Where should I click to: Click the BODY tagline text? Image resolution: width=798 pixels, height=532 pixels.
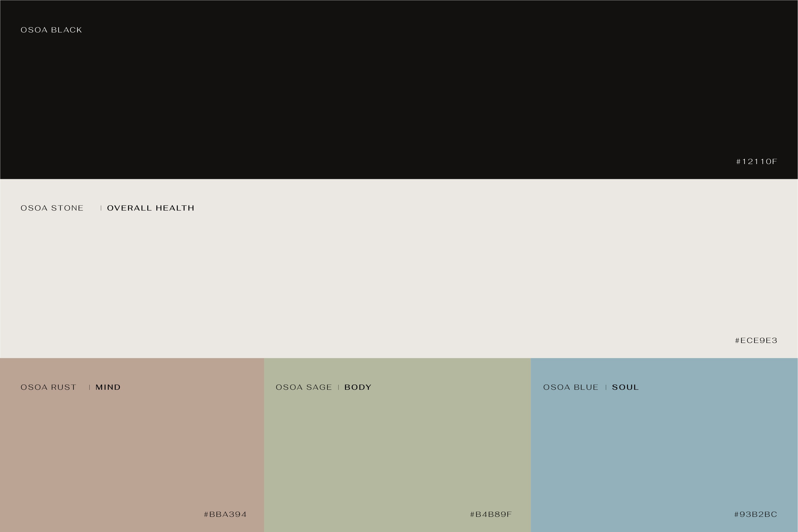357,387
